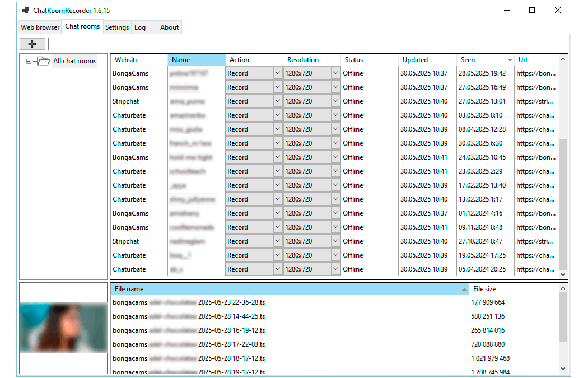Viewport: 588px width, 378px height.
Task: Click the sort arrow in File name header
Action: click(x=464, y=290)
